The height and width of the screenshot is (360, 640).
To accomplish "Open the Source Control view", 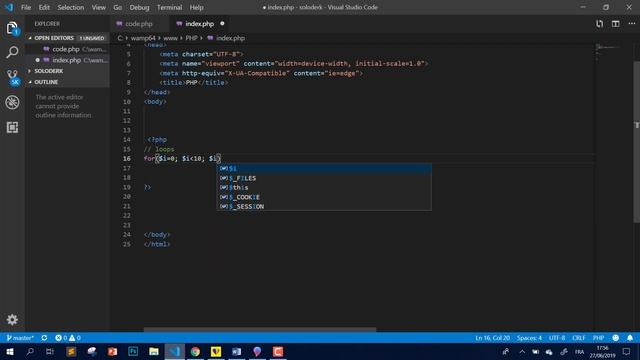I will point(12,77).
